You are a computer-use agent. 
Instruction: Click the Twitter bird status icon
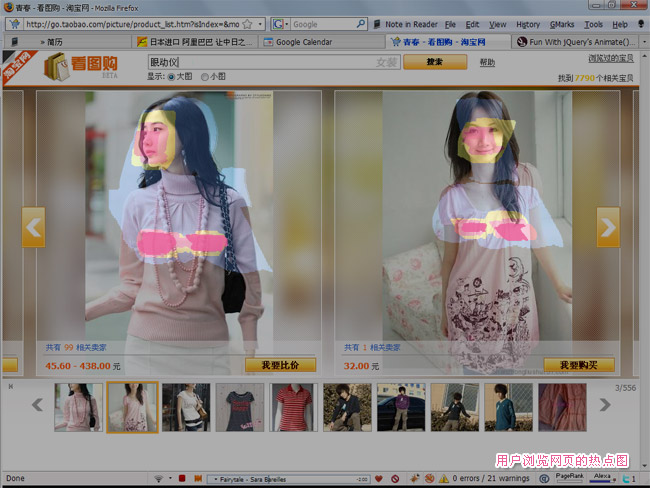pos(626,479)
